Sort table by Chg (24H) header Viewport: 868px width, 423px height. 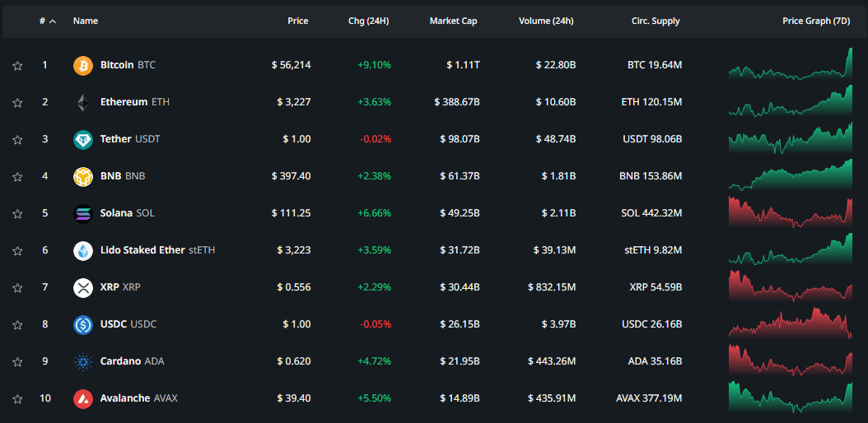click(x=369, y=21)
